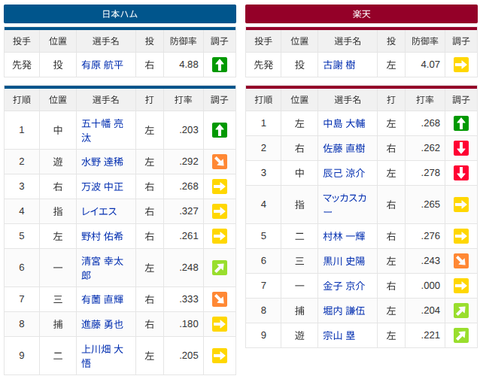Open 上川畑 大悟 player page

[x=102, y=356]
